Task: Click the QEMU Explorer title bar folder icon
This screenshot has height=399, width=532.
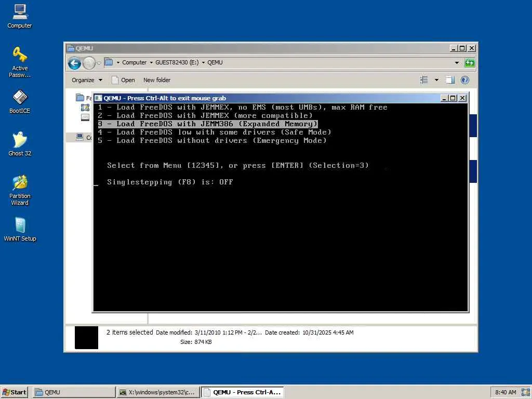Action: [71, 48]
